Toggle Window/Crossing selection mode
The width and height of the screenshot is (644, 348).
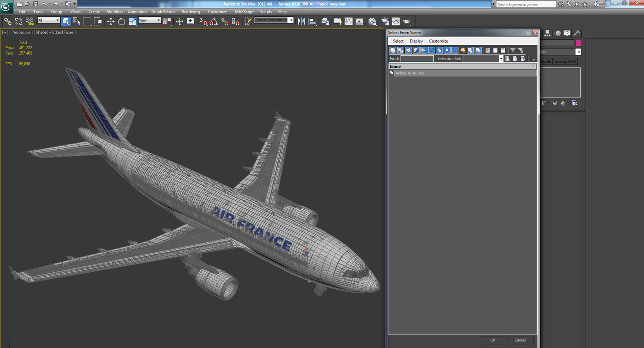[x=98, y=21]
